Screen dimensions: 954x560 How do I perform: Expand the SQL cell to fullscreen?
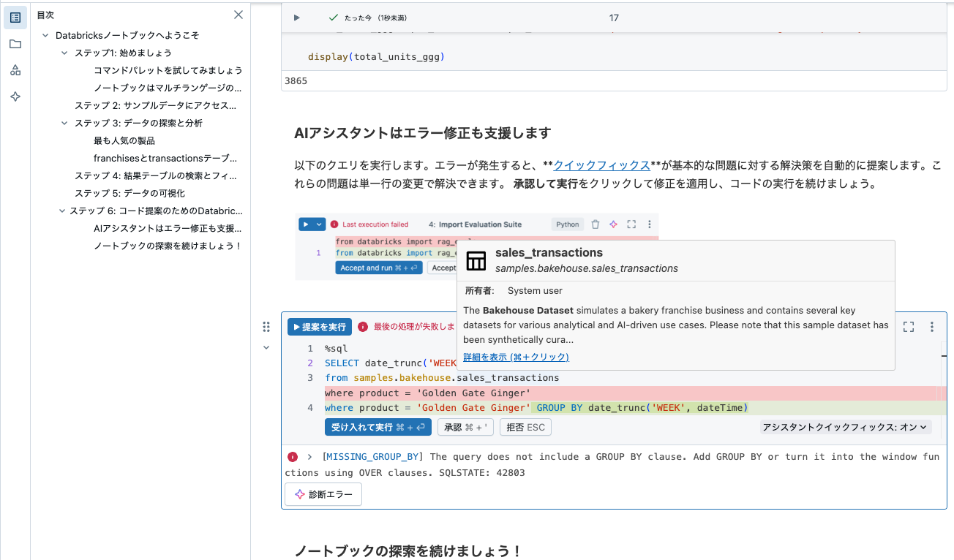pyautogui.click(x=908, y=327)
